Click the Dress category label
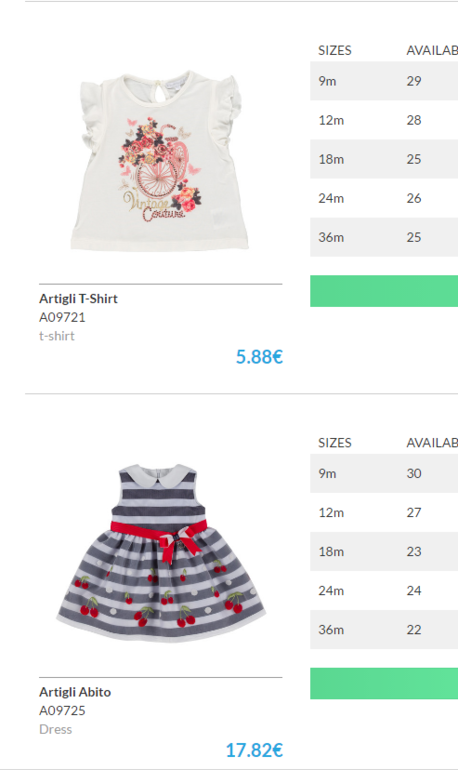 point(55,729)
